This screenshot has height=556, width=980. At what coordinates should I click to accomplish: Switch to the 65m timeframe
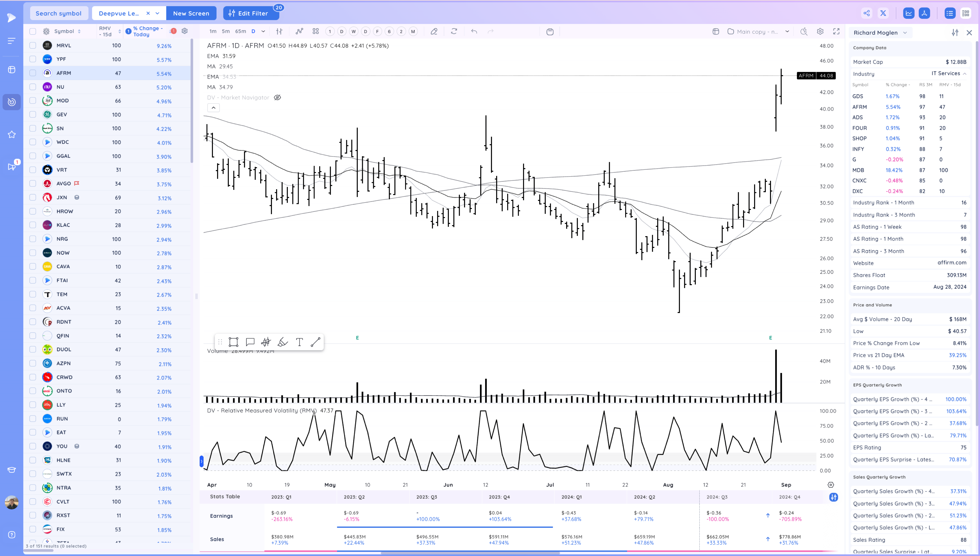240,32
